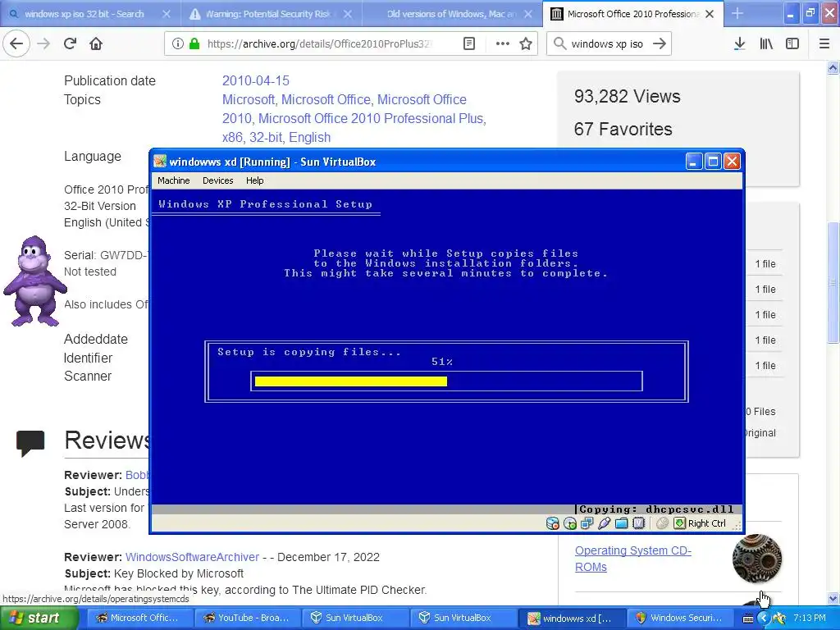Open the x86 topic link
The width and height of the screenshot is (840, 630).
click(x=232, y=137)
